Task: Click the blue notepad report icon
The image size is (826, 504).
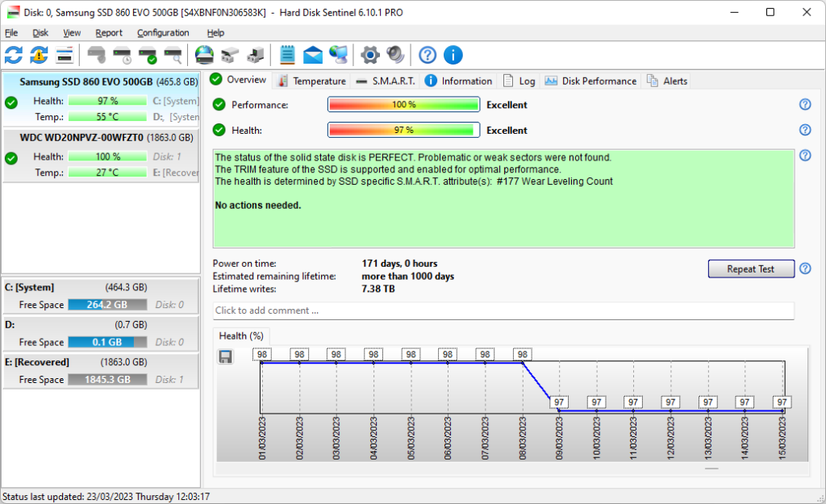Action: [x=287, y=55]
